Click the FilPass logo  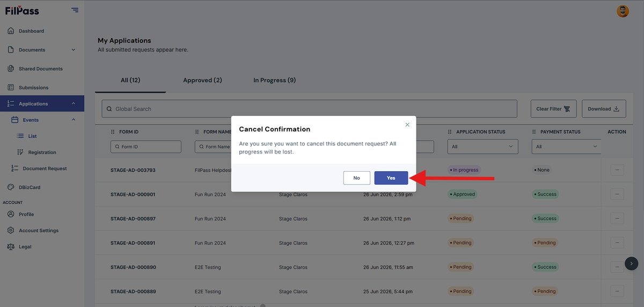coord(22,10)
